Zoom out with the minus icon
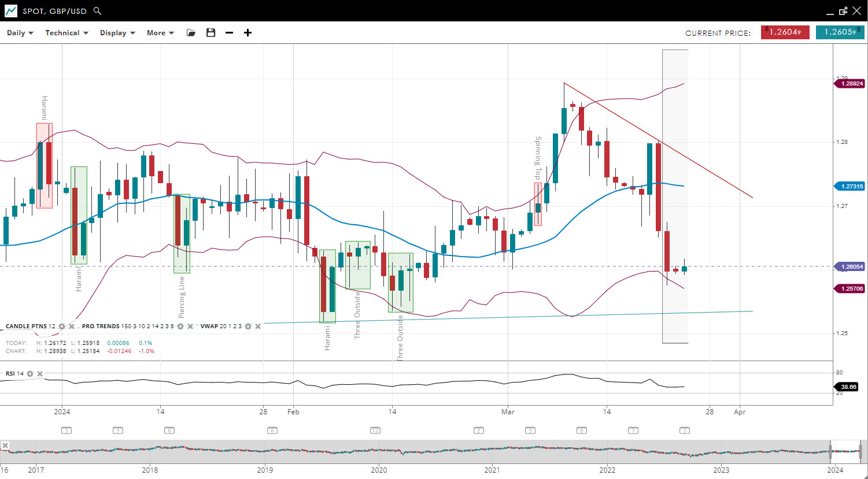This screenshot has width=868, height=479. click(x=229, y=33)
